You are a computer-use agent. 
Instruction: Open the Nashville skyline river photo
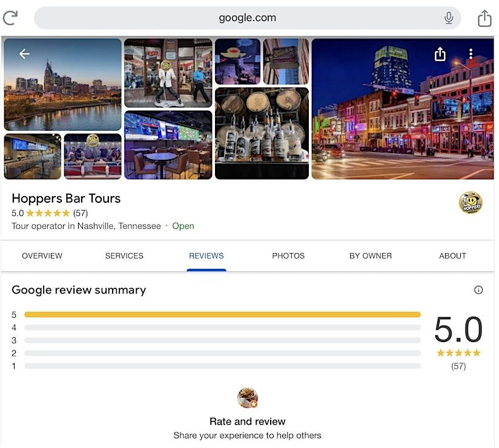coord(63,85)
